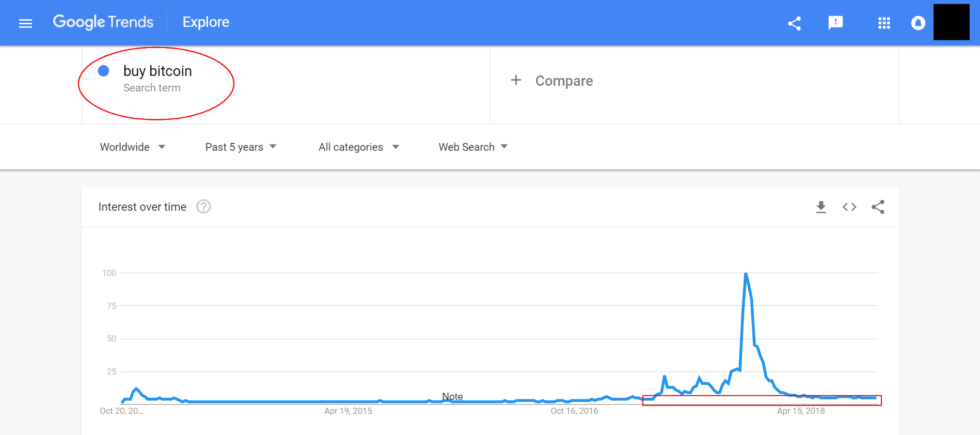The image size is (980, 435).
Task: Click the share icon in header
Action: point(794,23)
